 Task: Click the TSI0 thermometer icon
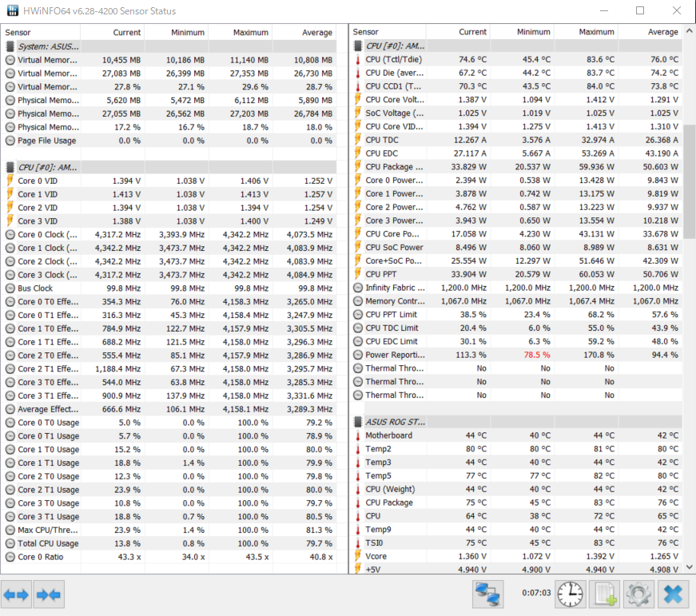(x=358, y=542)
